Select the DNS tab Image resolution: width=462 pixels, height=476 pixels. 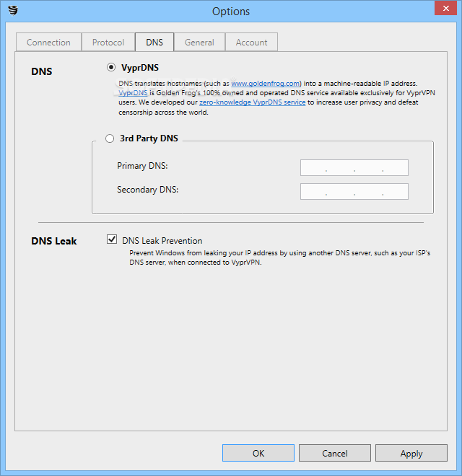[x=154, y=43]
